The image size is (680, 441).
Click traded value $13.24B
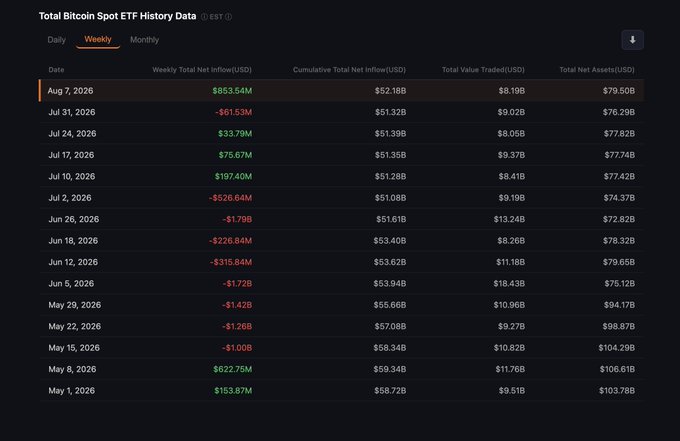[x=509, y=219]
